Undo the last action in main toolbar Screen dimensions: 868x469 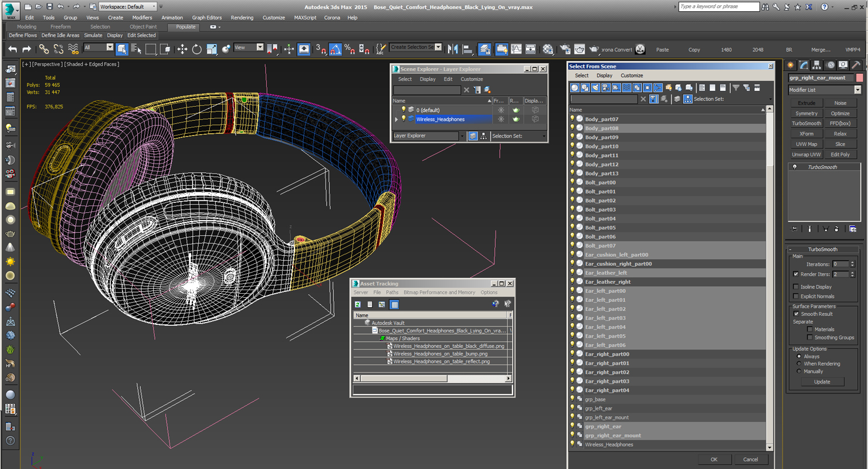point(12,49)
